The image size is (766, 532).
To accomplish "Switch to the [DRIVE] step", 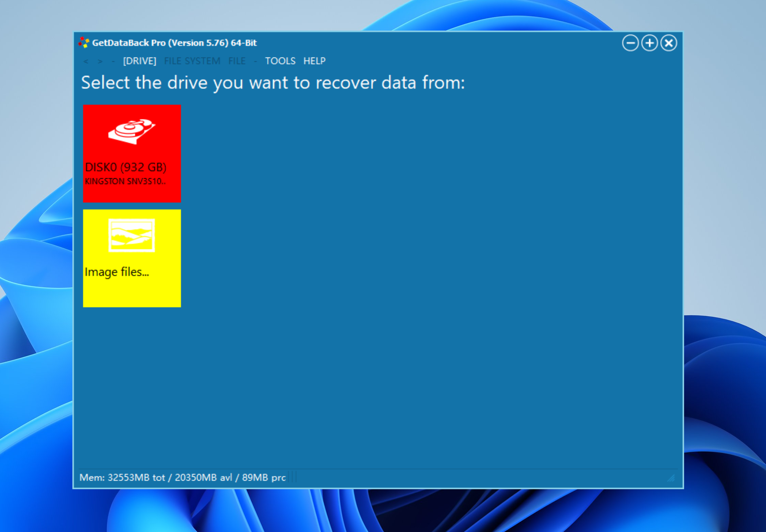I will [x=139, y=61].
